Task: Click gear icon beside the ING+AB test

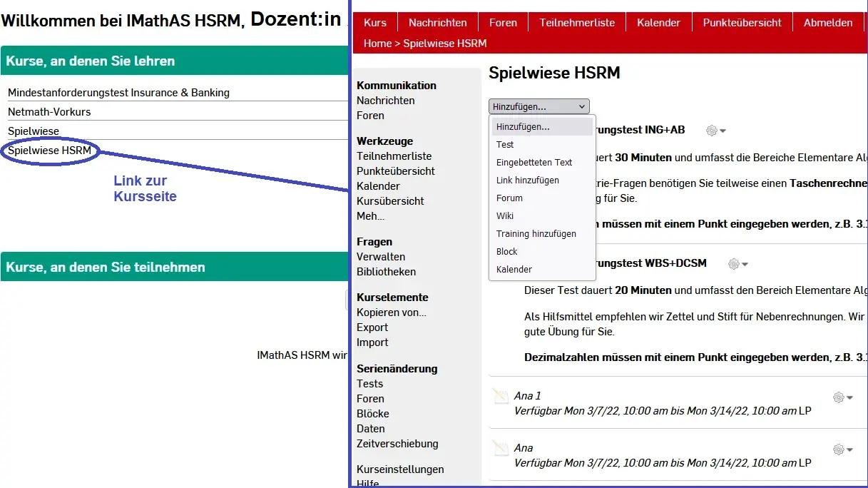Action: click(x=712, y=131)
